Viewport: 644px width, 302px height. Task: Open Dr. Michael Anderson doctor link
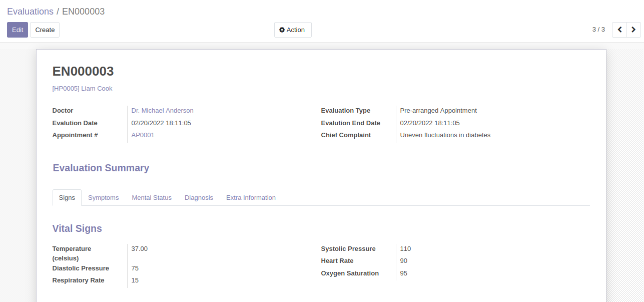pyautogui.click(x=162, y=111)
